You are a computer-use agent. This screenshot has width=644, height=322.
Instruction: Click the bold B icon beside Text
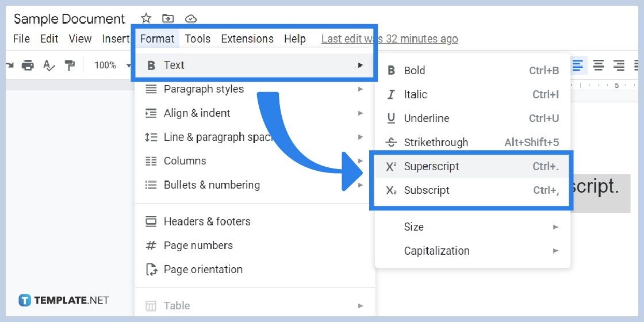(x=151, y=66)
